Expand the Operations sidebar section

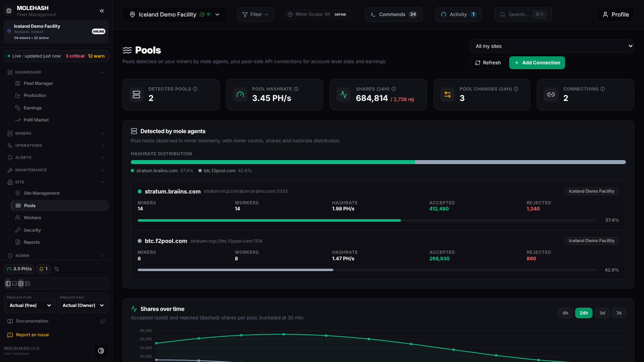point(56,146)
